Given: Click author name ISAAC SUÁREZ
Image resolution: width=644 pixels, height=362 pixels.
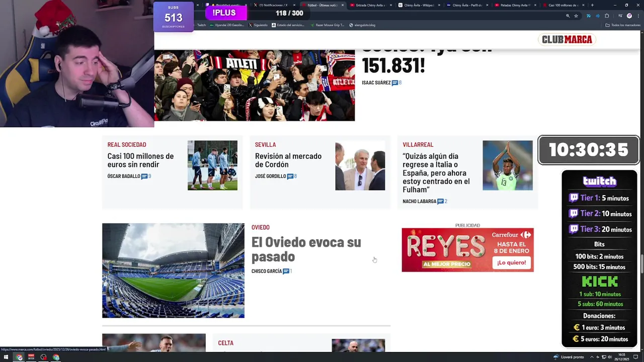Looking at the screenshot, I should coord(376,83).
